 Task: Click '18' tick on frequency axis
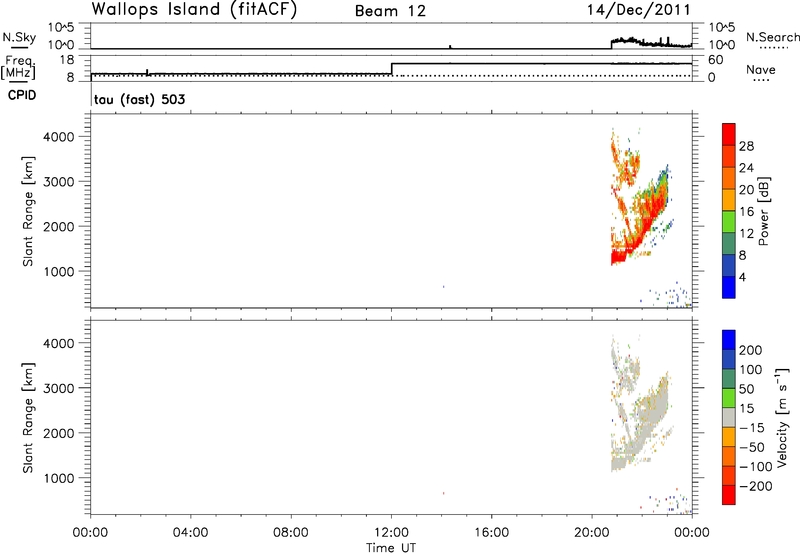(x=66, y=60)
